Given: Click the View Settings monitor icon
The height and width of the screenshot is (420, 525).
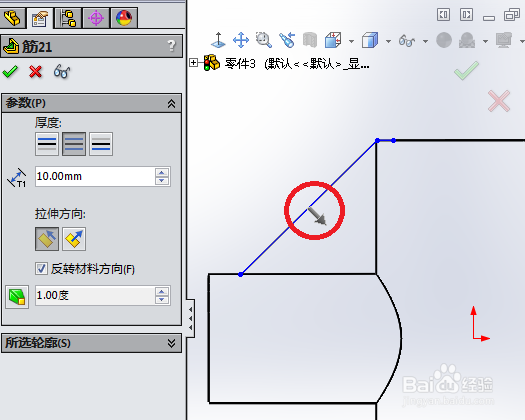Looking at the screenshot, I should 504,40.
